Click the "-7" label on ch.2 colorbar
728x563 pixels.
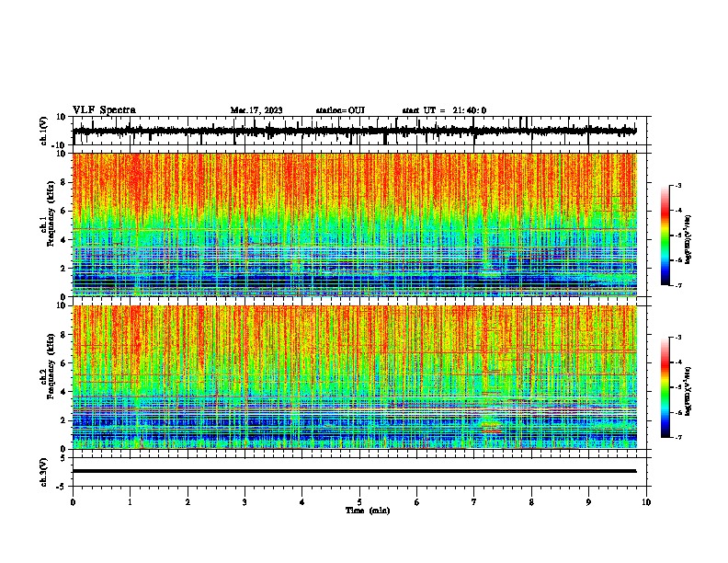pos(678,437)
